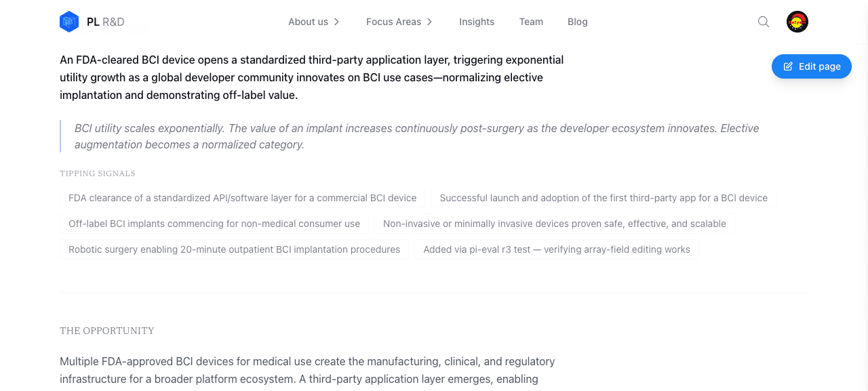The image size is (868, 391).
Task: Expand the About us chevron
Action: tap(336, 22)
